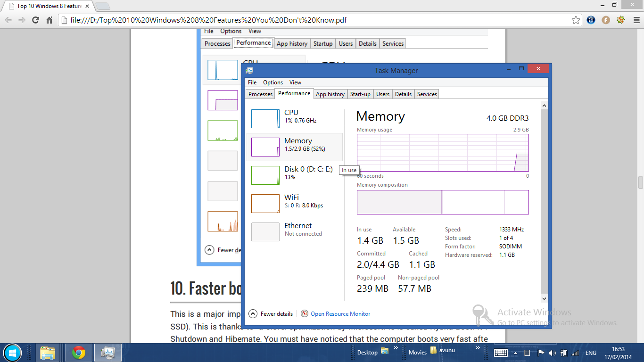Open the File menu in Task Manager

(x=252, y=82)
